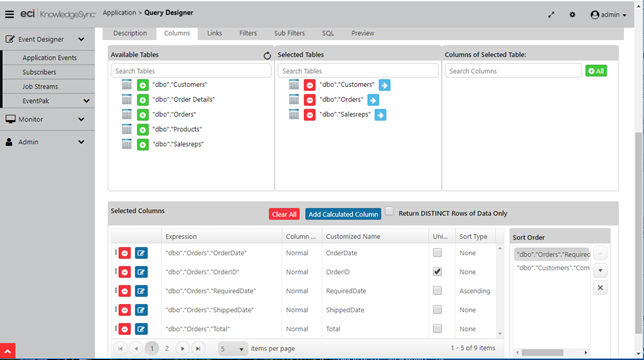
Task: Add all columns with All button
Action: [596, 71]
